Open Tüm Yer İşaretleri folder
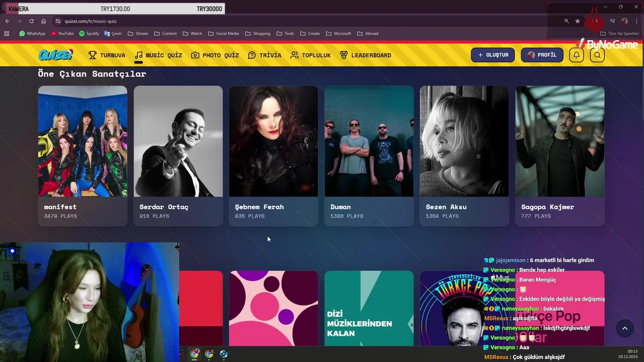The width and height of the screenshot is (644, 362). 620,34
